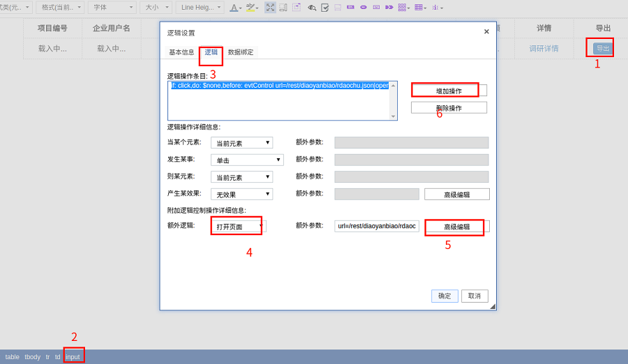Open the 额外逻辑 dropdown showing 打开页面
Screen dimensions: 628x364
pyautogui.click(x=237, y=227)
